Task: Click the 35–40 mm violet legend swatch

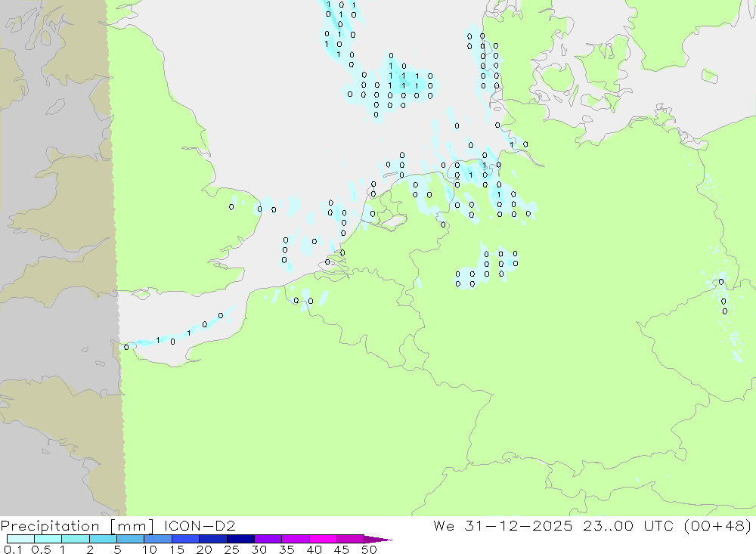Action: 296,539
